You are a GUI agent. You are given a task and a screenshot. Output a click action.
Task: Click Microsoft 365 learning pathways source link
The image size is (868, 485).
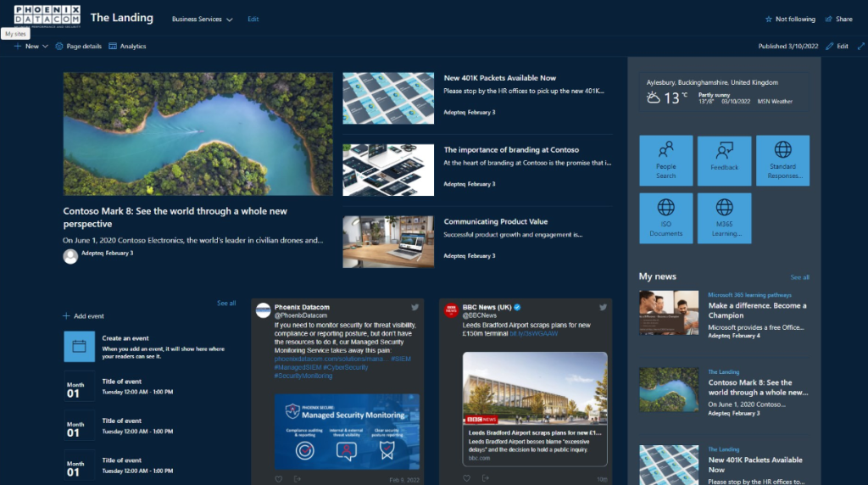(749, 295)
